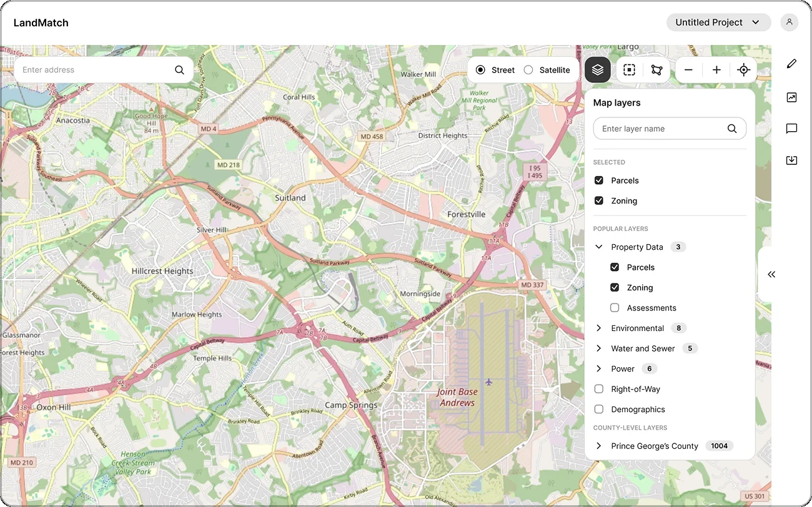Uncheck Zoning under Property Data

click(615, 288)
